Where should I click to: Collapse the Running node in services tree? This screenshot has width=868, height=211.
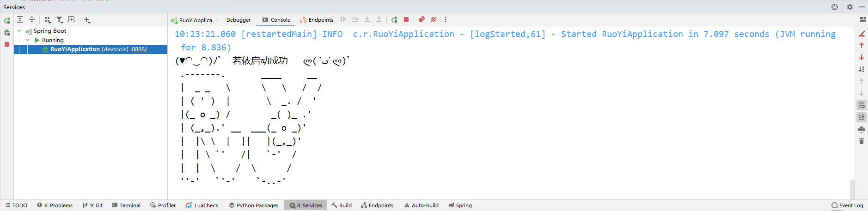pyautogui.click(x=28, y=40)
